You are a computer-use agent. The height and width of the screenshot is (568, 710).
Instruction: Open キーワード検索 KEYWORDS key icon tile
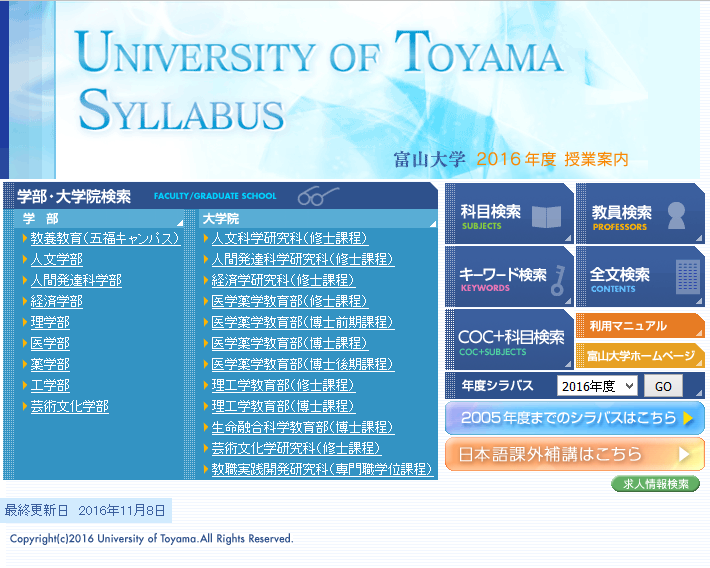pos(509,277)
